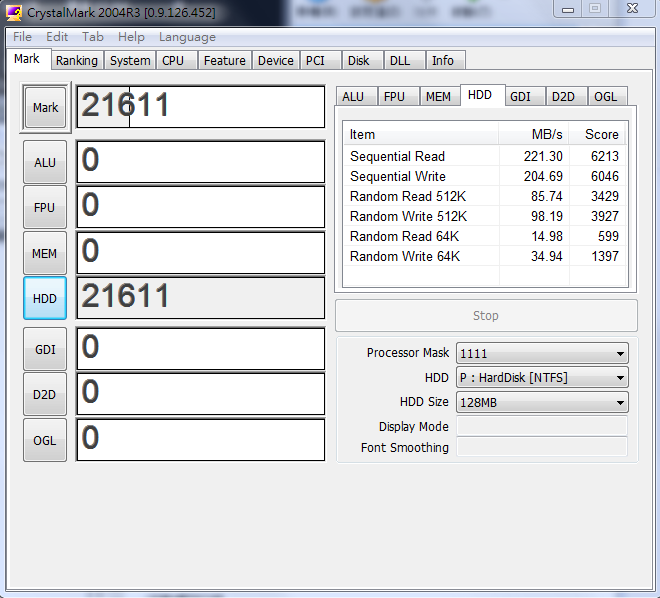Click the large Mark benchmark button
Image resolution: width=660 pixels, height=598 pixels.
click(x=45, y=108)
